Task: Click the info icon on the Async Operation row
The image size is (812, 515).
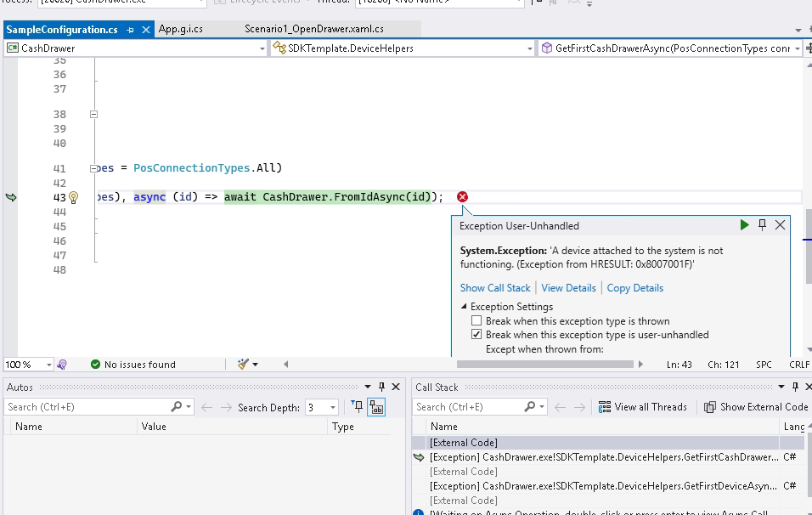Action: click(x=419, y=512)
